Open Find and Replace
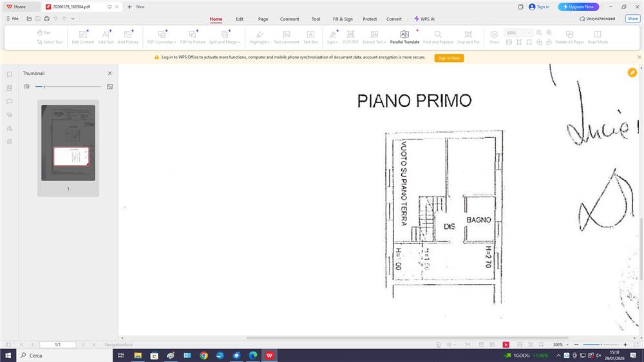Viewport: 644px width, 362px height. (438, 37)
